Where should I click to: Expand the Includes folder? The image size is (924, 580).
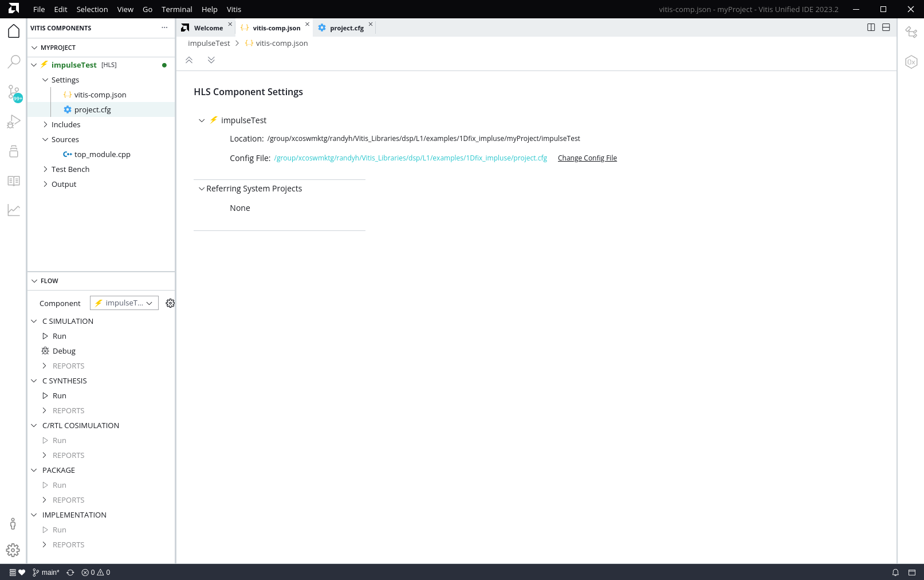(x=45, y=124)
